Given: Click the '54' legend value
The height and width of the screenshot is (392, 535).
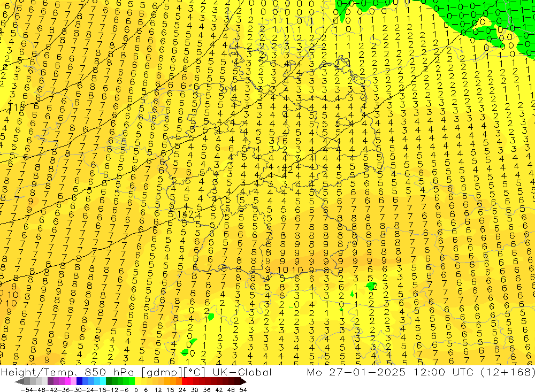Looking at the screenshot, I should (243, 390).
